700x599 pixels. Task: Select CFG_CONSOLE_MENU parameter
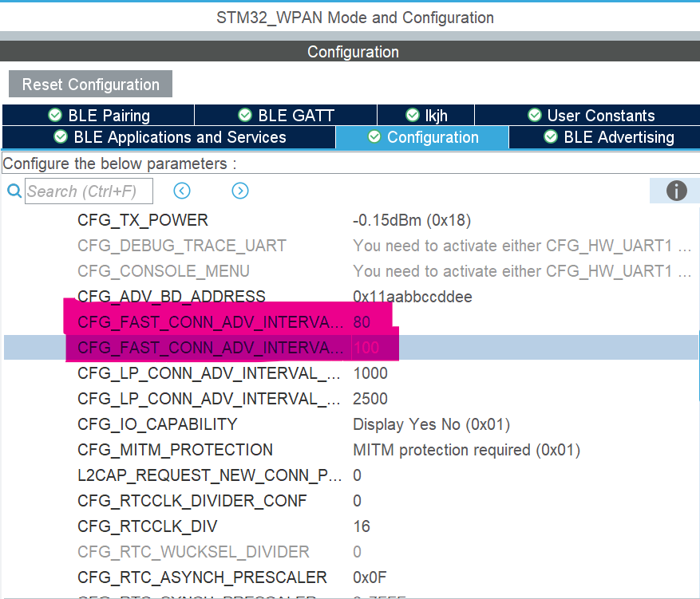[x=164, y=271]
